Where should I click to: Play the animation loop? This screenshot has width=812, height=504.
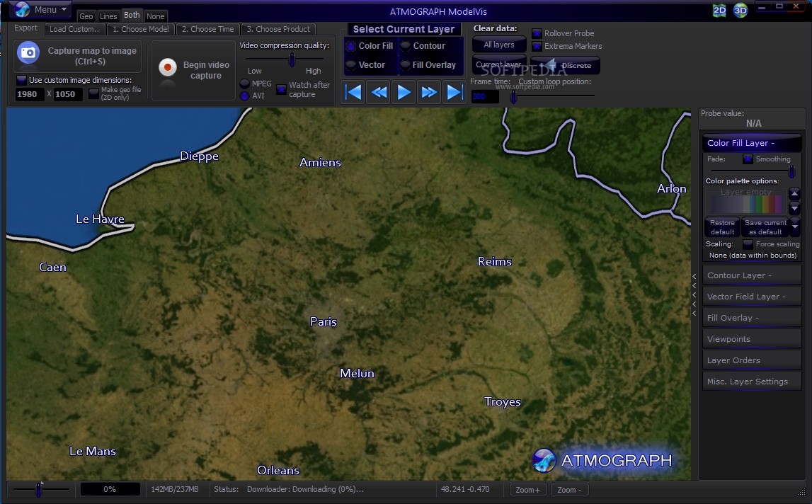[404, 93]
